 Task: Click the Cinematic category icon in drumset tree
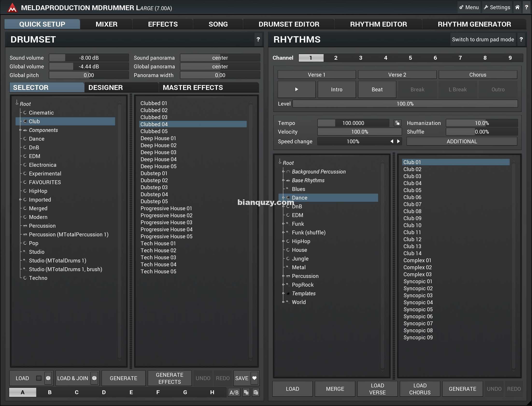click(x=25, y=113)
